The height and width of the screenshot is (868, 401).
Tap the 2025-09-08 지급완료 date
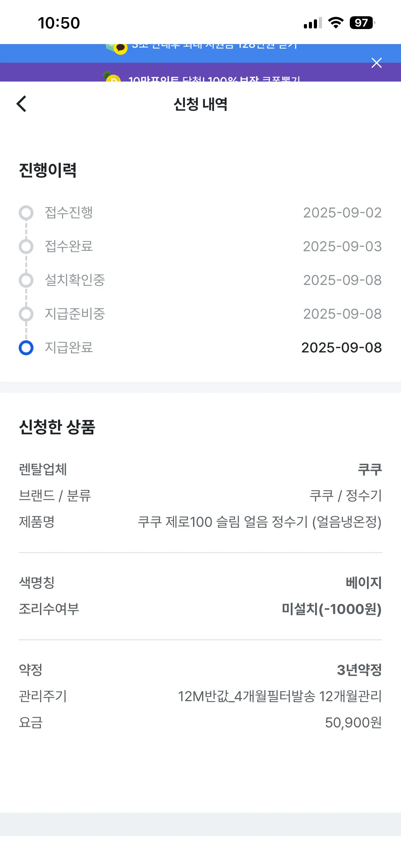341,348
